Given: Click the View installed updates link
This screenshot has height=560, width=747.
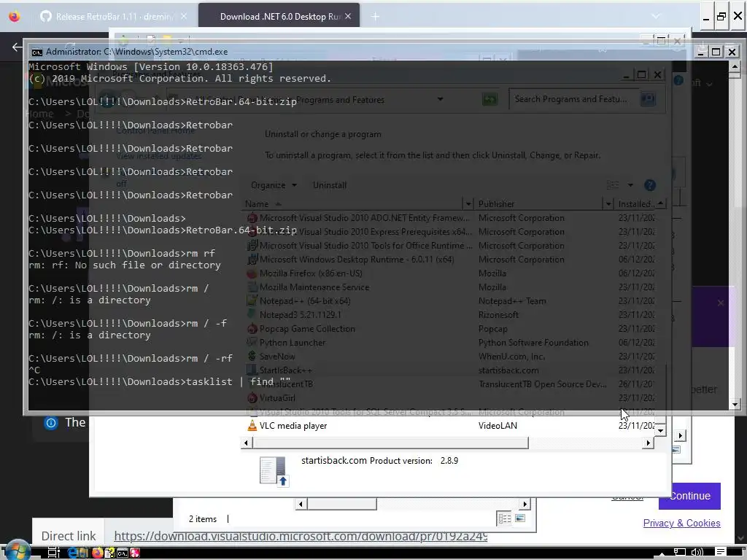Looking at the screenshot, I should 159,156.
